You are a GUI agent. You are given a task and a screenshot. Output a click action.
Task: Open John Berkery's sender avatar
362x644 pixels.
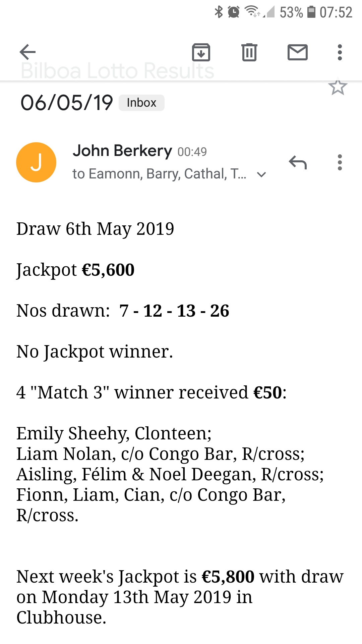36,162
